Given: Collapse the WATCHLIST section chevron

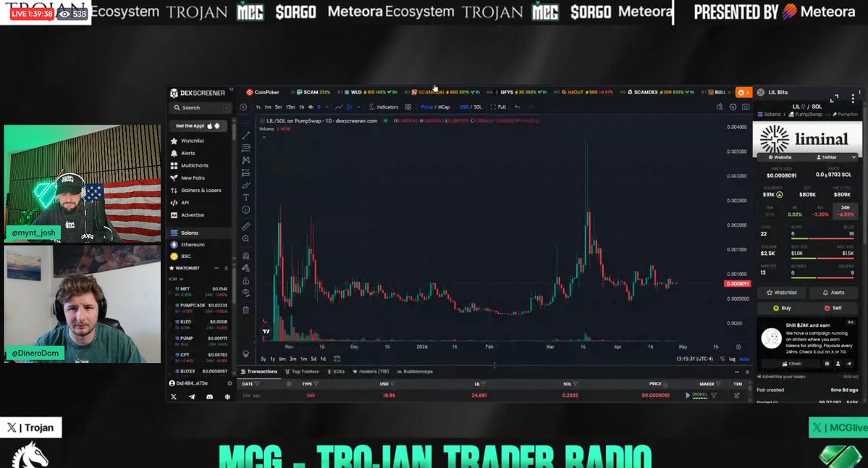Looking at the screenshot, I should coord(226,268).
